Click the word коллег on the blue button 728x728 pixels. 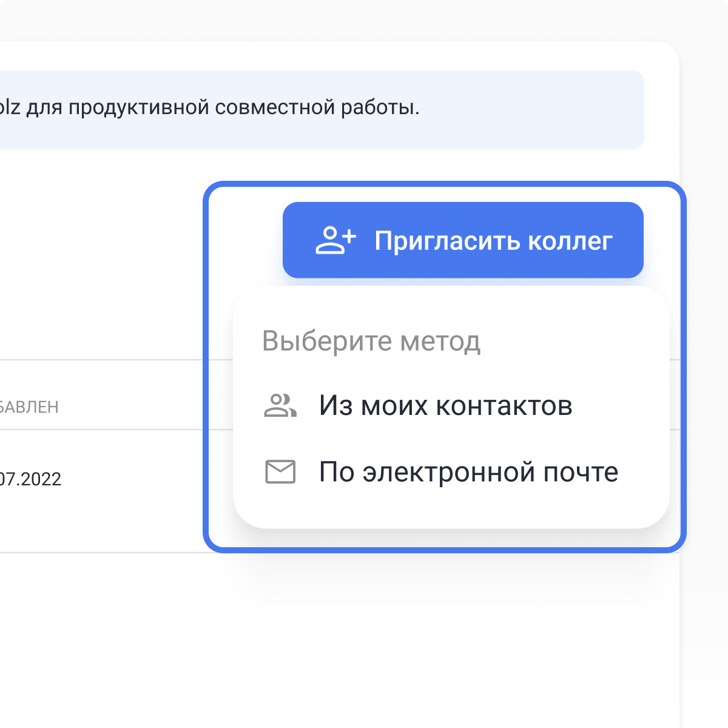click(x=570, y=241)
